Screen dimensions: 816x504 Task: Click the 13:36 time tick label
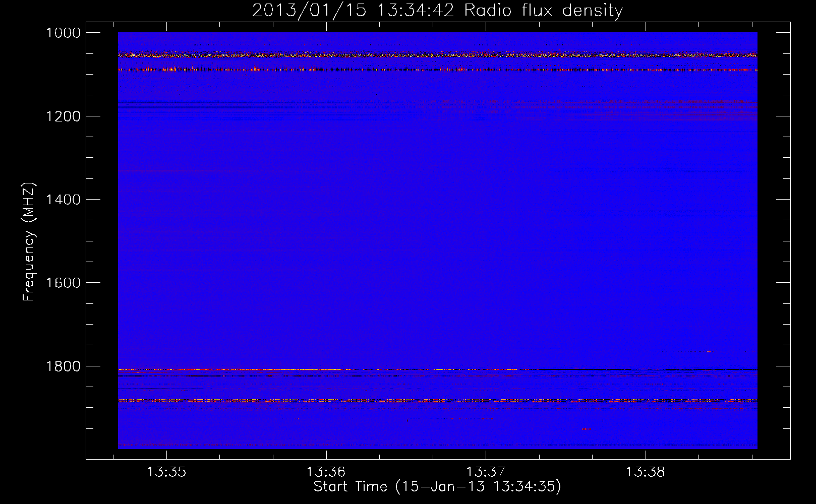click(326, 472)
